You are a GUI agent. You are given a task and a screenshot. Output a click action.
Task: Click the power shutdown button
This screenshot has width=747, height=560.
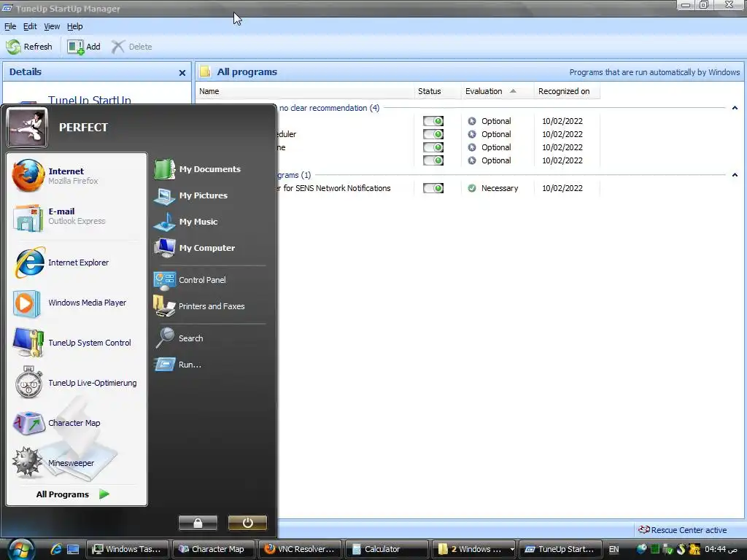tap(247, 523)
